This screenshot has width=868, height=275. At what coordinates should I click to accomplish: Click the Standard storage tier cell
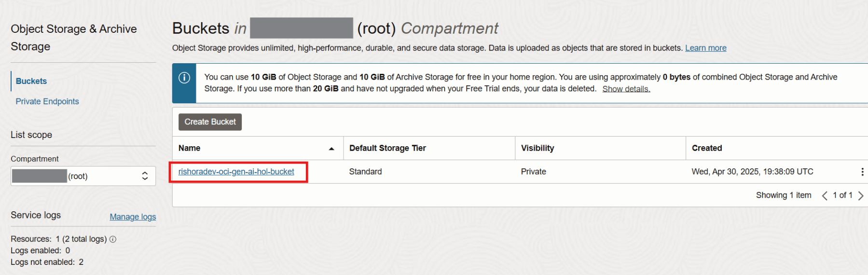(365, 172)
